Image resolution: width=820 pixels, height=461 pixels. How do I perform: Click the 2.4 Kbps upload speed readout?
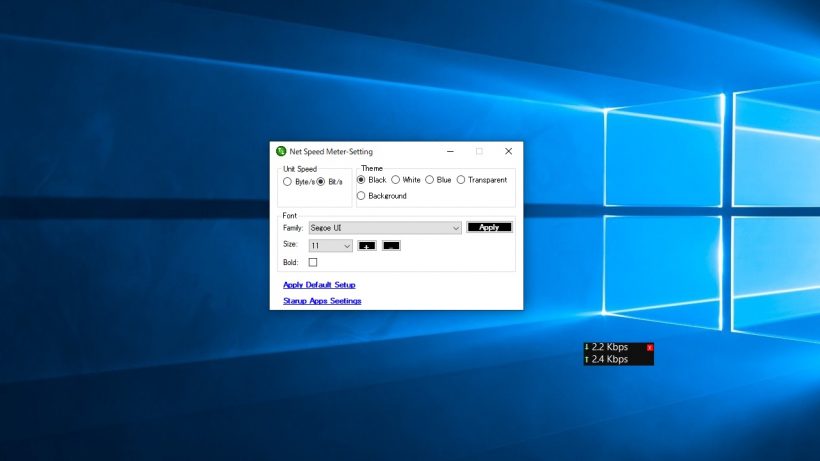610,359
